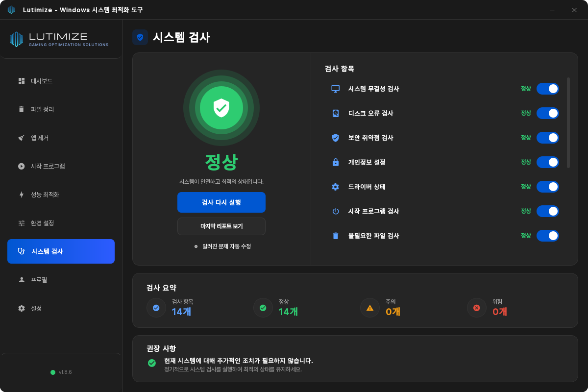Click the 앱 제거 broom icon
Screen dimensions: 588x392
pyautogui.click(x=21, y=138)
